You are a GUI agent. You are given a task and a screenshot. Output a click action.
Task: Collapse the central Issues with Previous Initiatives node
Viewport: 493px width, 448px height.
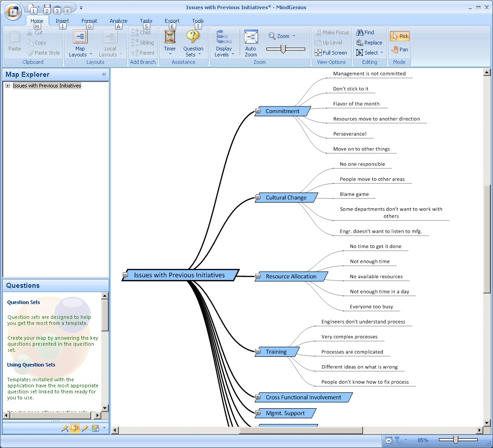point(125,275)
